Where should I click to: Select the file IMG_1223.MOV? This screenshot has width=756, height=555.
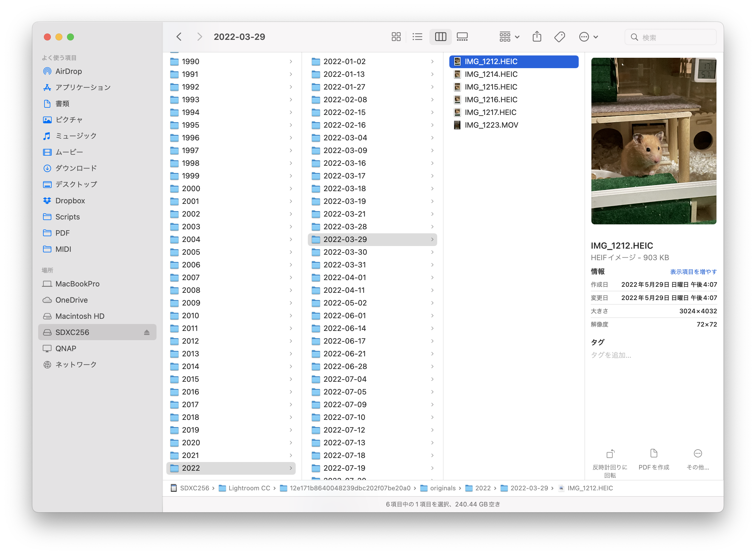click(x=491, y=125)
